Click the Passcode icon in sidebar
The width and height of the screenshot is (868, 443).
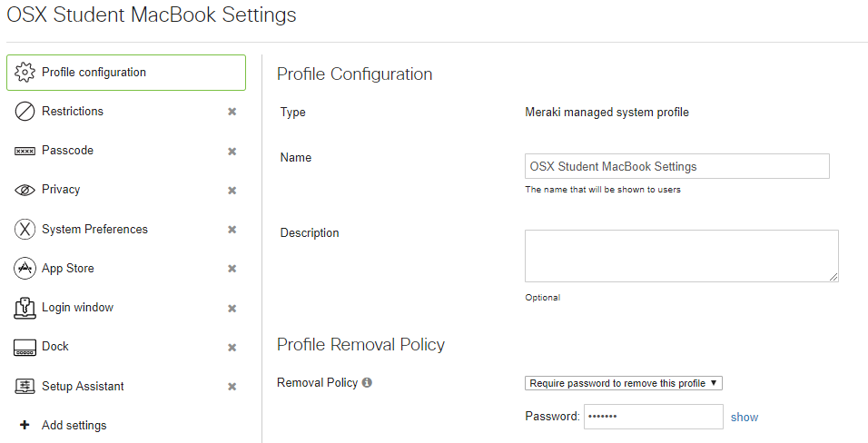(x=25, y=152)
